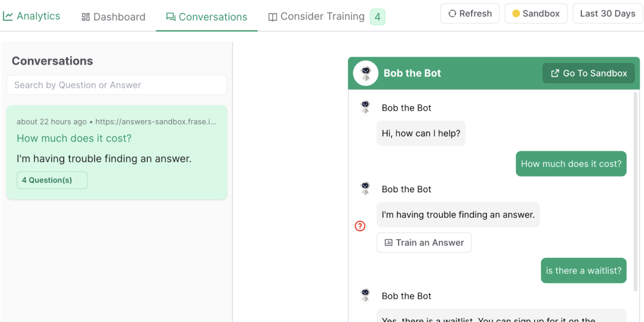Click the green 4 count badge

click(378, 17)
